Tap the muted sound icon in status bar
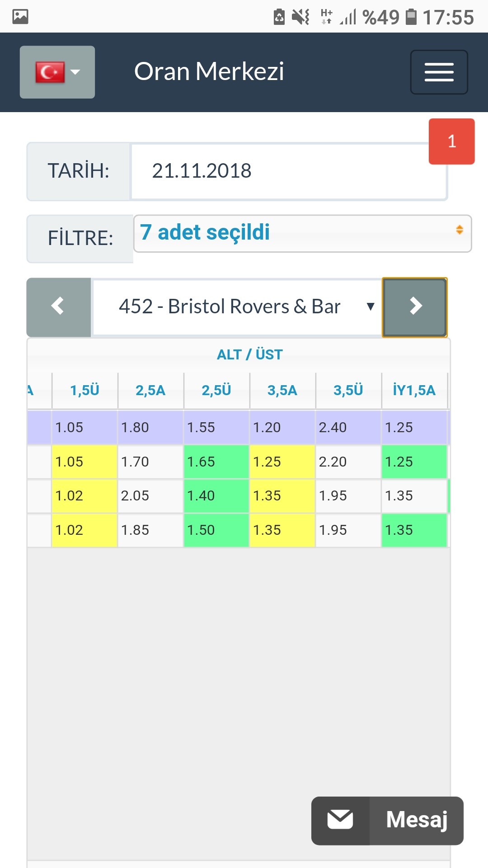 [300, 17]
